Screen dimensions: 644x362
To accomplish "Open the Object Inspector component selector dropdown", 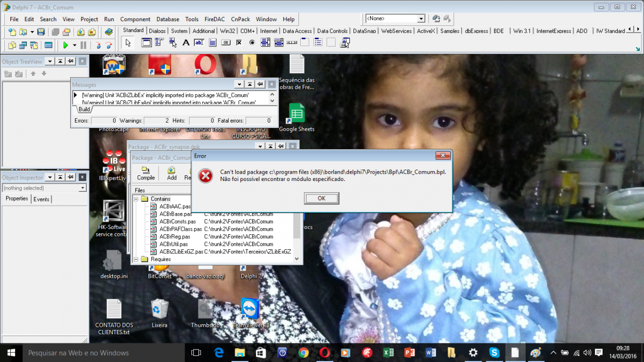I will [82, 188].
